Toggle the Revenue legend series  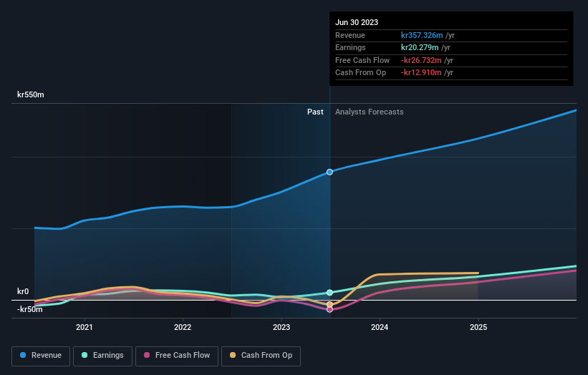click(x=41, y=356)
